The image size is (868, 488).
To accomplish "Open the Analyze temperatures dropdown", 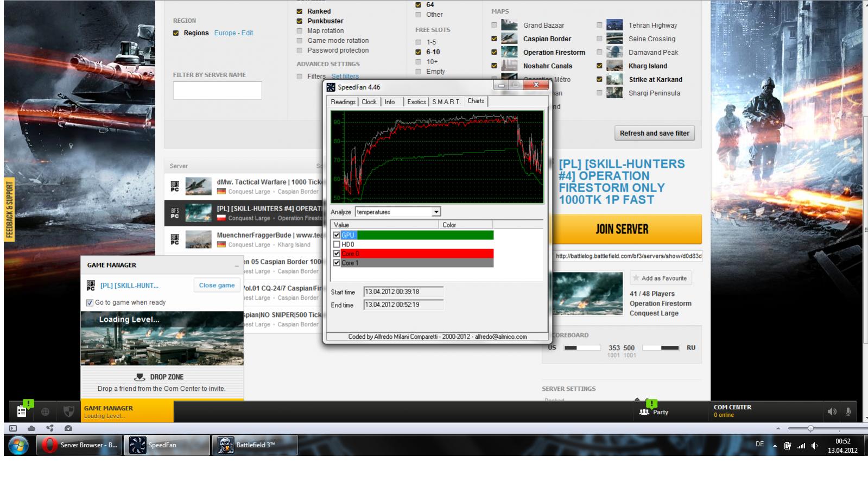I will pyautogui.click(x=436, y=212).
